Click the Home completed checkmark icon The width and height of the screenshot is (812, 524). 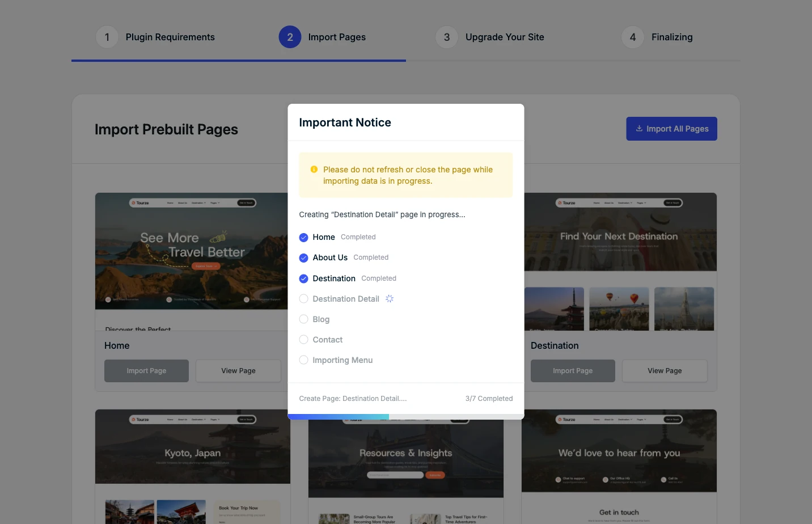coord(304,238)
